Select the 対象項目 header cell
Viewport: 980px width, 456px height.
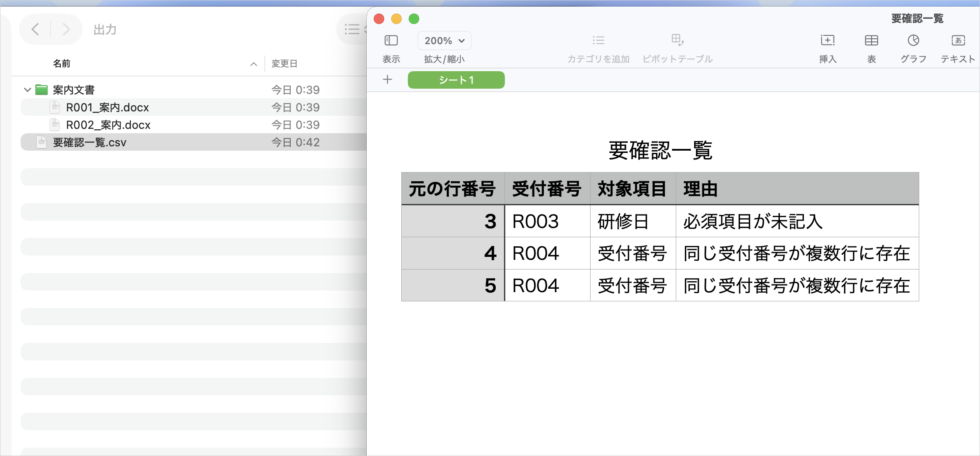[633, 189]
